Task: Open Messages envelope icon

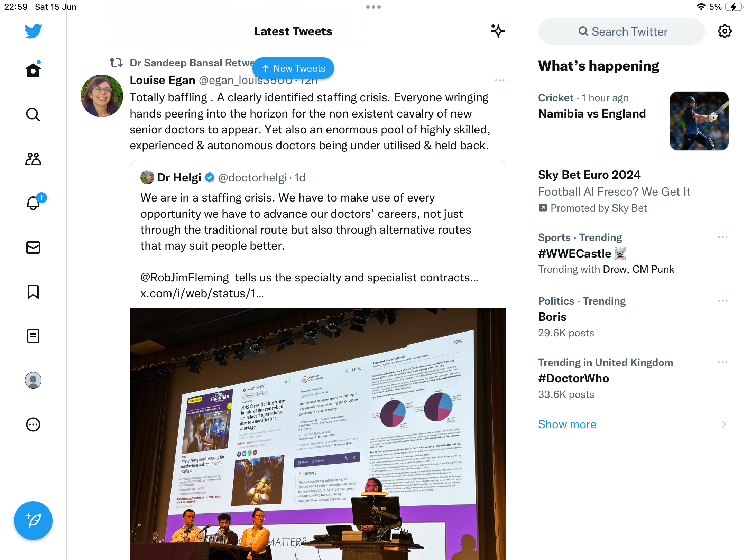Action: click(33, 248)
